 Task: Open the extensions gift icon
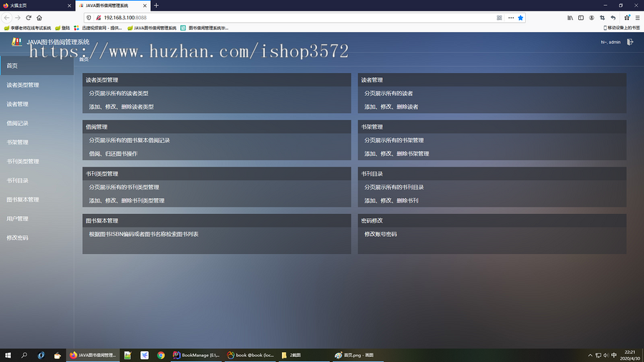[627, 18]
